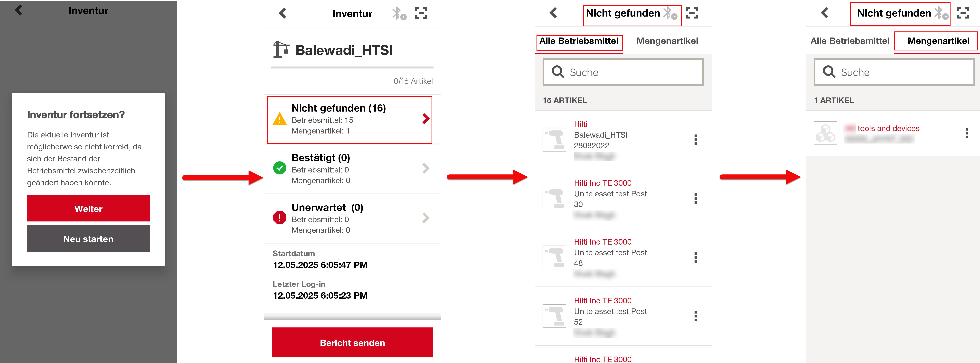Viewport: 980px width, 363px height.
Task: Open the scan frame icon beside Inventur title
Action: pos(421,13)
